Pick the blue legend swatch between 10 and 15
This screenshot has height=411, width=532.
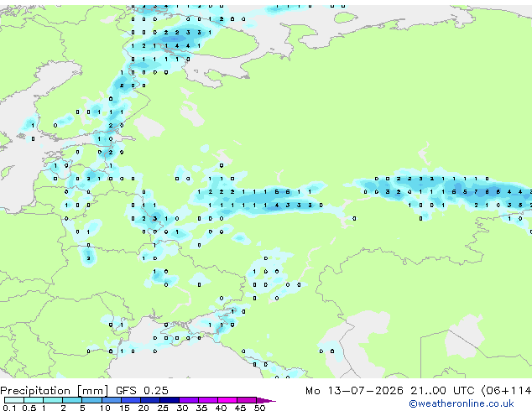pos(112,400)
